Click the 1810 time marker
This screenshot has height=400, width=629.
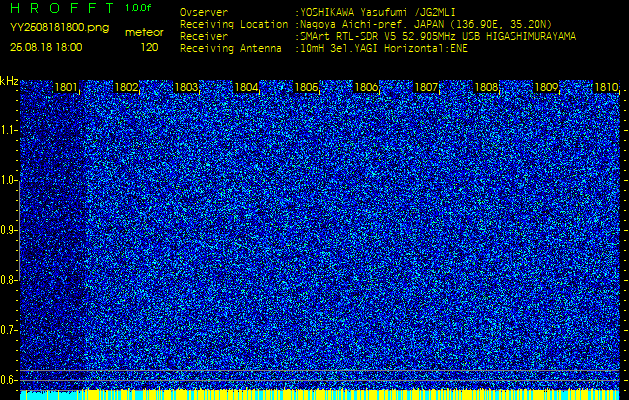(x=606, y=87)
